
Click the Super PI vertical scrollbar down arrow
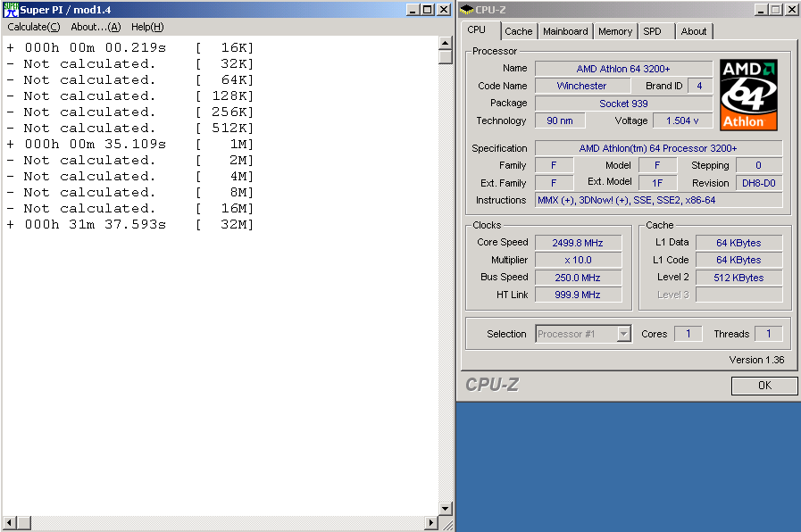pos(445,509)
